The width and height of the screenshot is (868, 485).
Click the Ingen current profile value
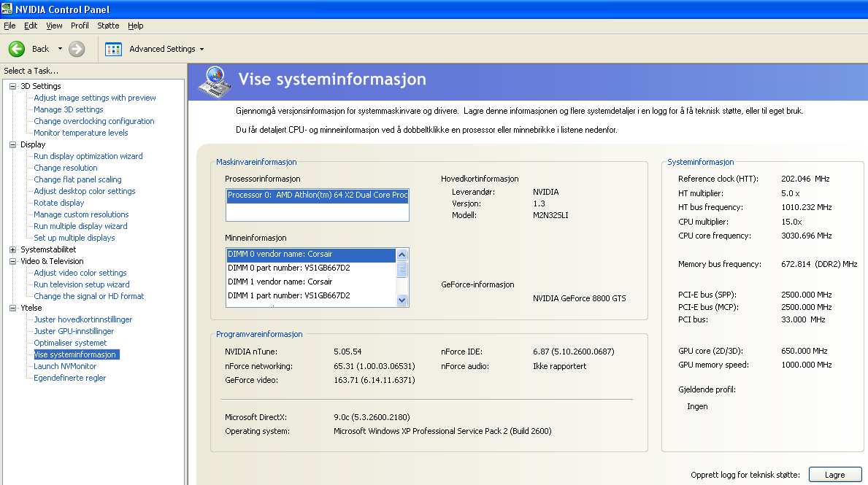(x=697, y=406)
